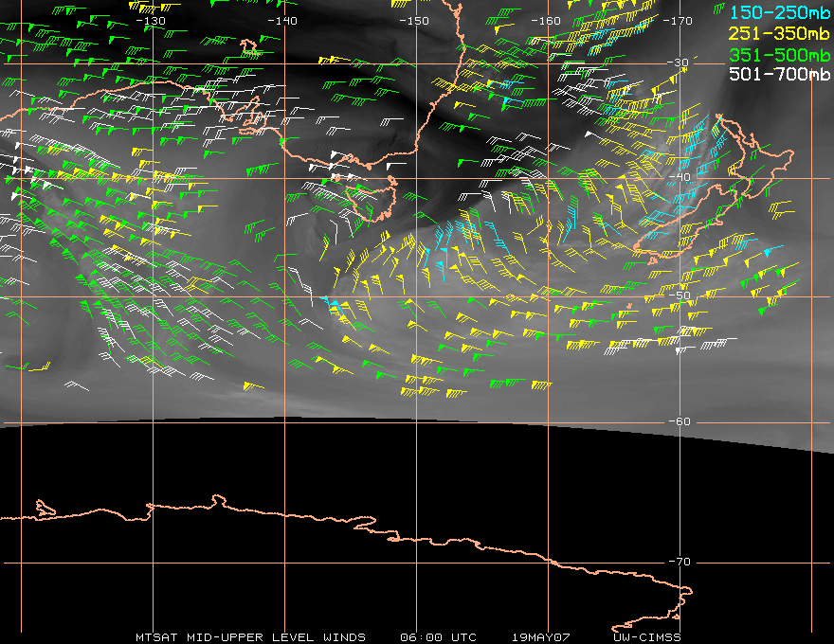Click the -70 latitude label

tap(680, 562)
